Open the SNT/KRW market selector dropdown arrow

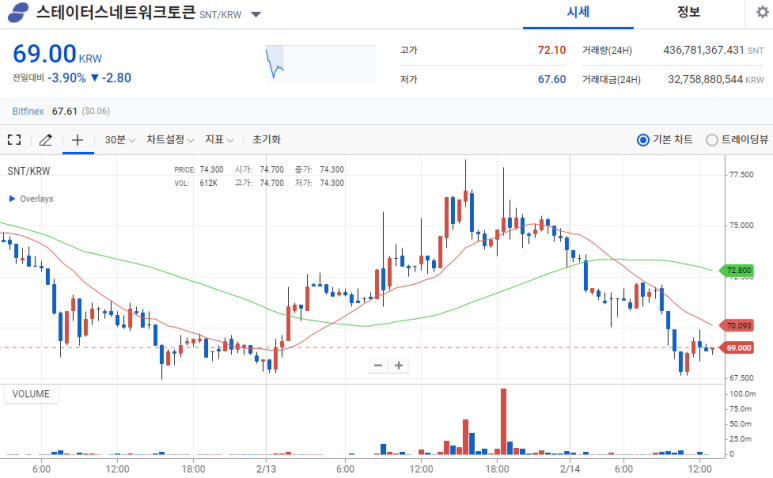pyautogui.click(x=256, y=14)
